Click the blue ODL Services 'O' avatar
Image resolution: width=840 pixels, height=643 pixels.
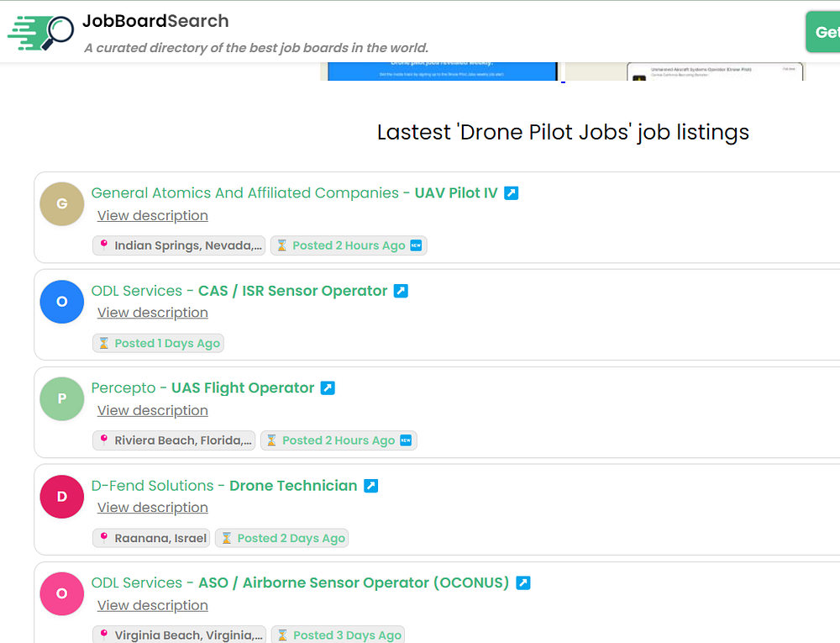[62, 302]
